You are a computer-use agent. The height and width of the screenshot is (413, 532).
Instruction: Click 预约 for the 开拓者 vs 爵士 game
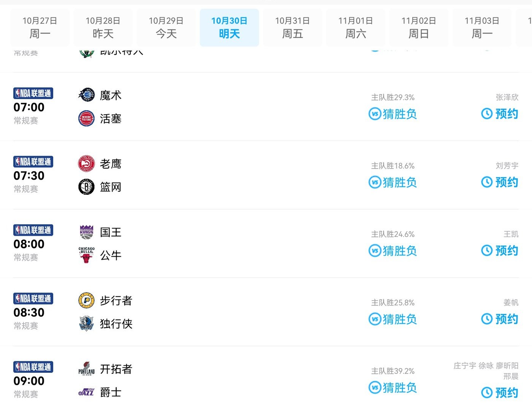coord(500,392)
